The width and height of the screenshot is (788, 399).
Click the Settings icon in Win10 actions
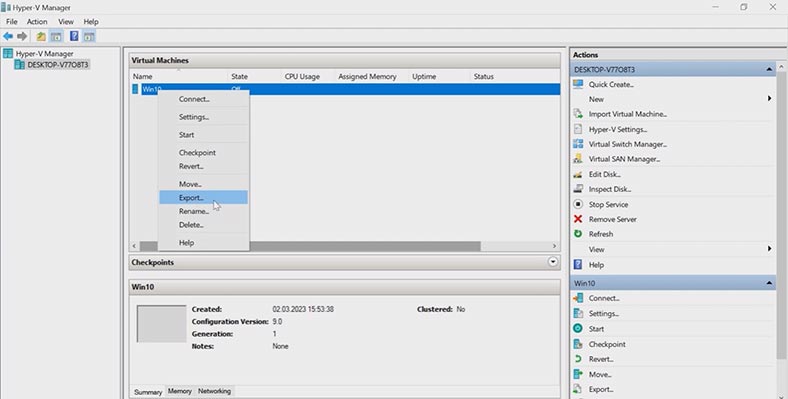(x=578, y=313)
